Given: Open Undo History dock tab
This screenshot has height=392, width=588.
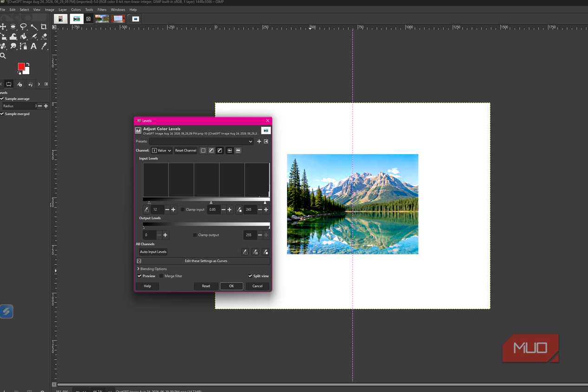Looking at the screenshot, I should coord(30,84).
